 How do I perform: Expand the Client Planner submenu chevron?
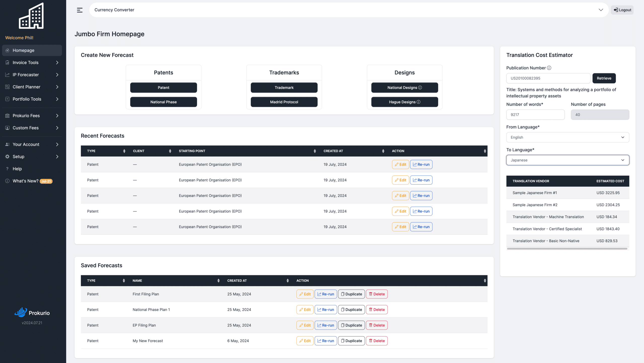(57, 87)
